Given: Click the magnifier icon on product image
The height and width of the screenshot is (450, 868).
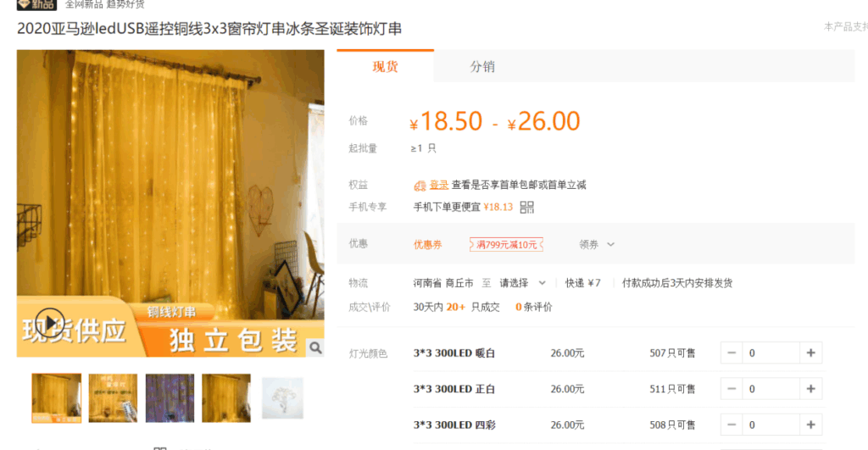Looking at the screenshot, I should (315, 347).
